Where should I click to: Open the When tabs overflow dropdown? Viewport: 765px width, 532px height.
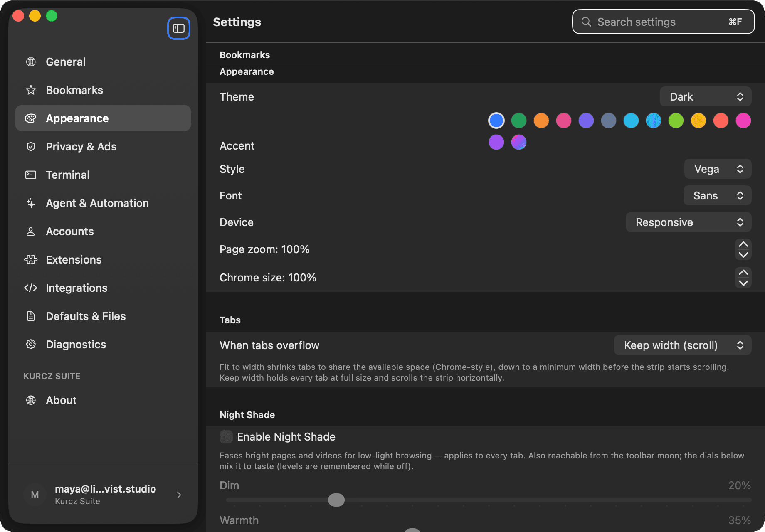pyautogui.click(x=683, y=345)
